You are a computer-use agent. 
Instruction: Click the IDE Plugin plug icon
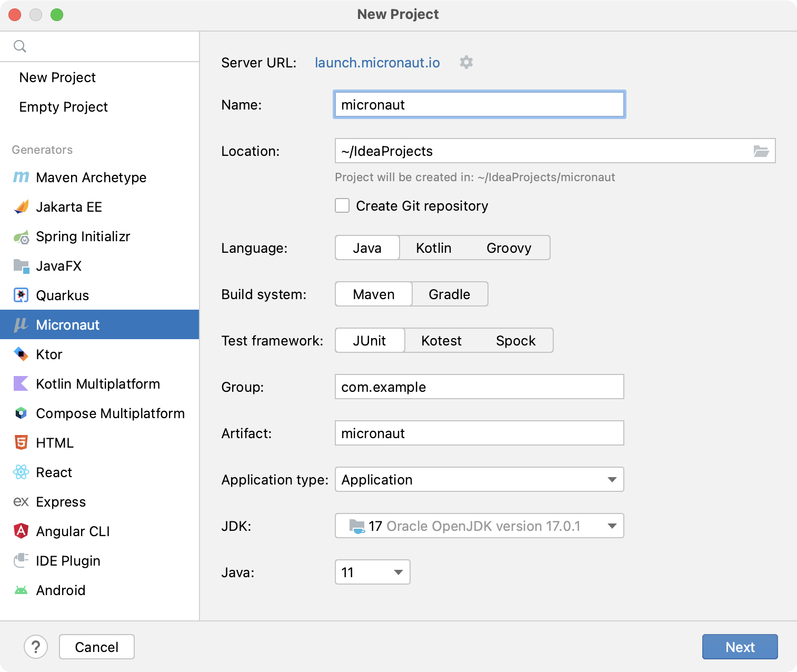(21, 560)
